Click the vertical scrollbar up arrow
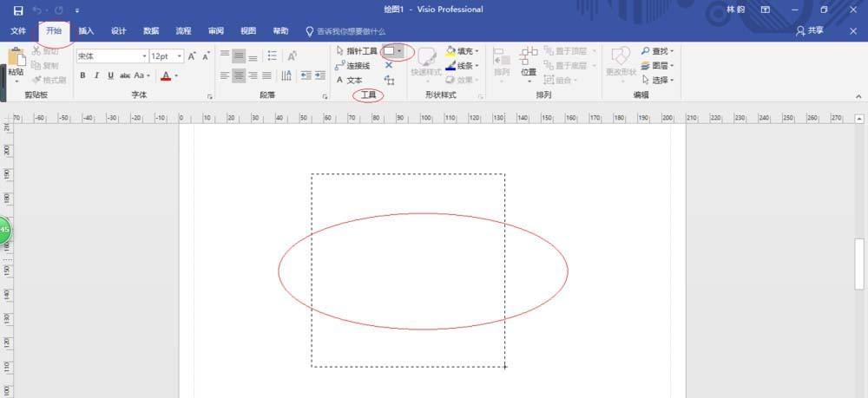868x398 pixels. pyautogui.click(x=859, y=118)
